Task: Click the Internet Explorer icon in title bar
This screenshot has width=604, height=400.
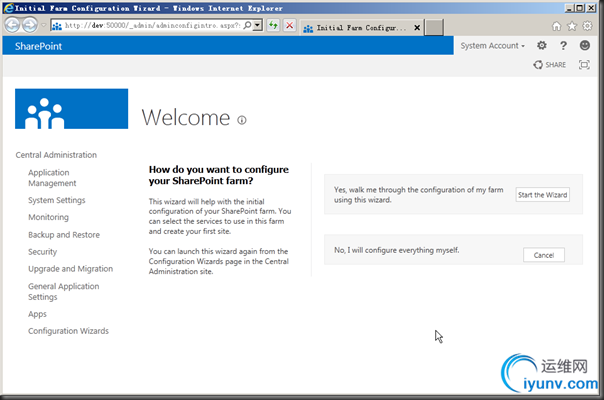Action: [x=8, y=8]
